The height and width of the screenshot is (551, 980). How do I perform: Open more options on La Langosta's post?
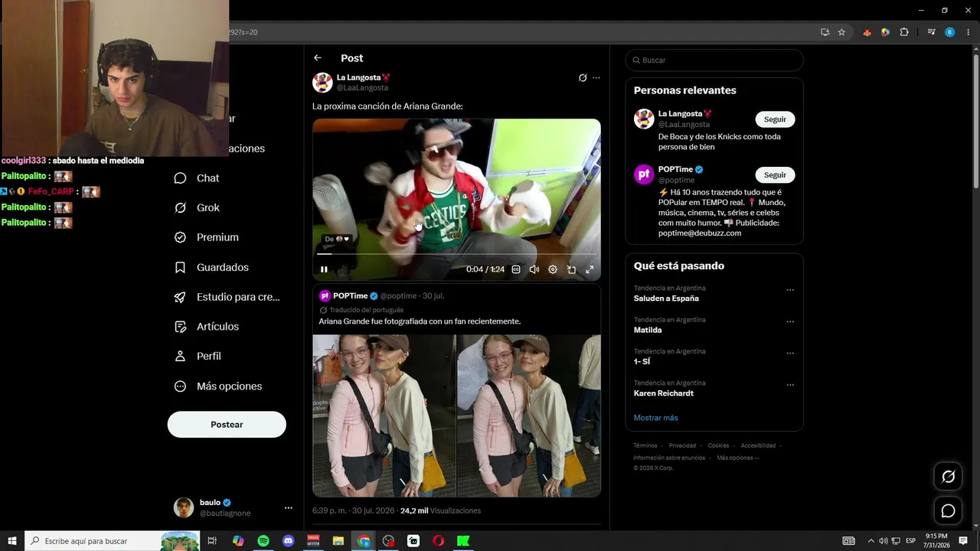(596, 78)
